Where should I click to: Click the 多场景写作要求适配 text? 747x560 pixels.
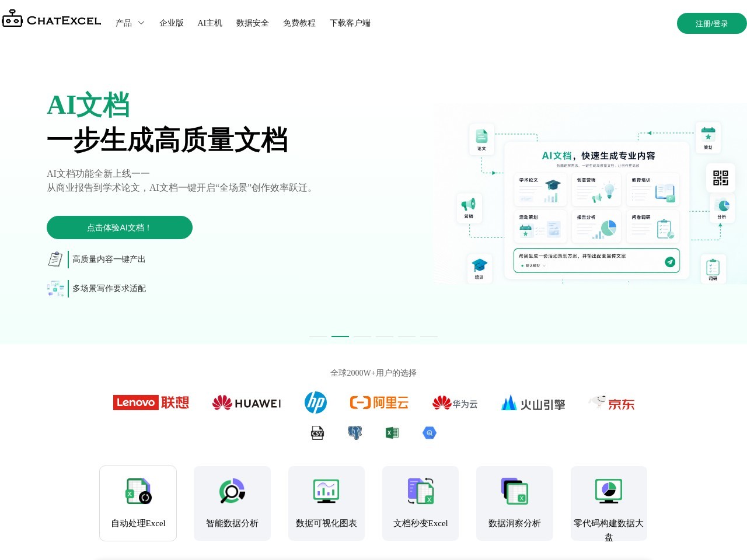[x=109, y=288]
